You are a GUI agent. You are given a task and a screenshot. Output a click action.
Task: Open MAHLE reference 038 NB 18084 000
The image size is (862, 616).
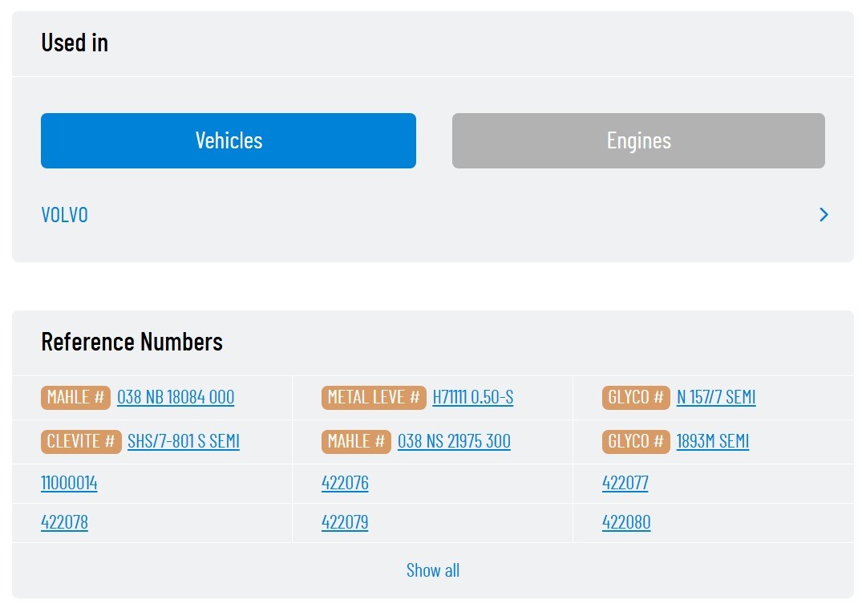176,397
